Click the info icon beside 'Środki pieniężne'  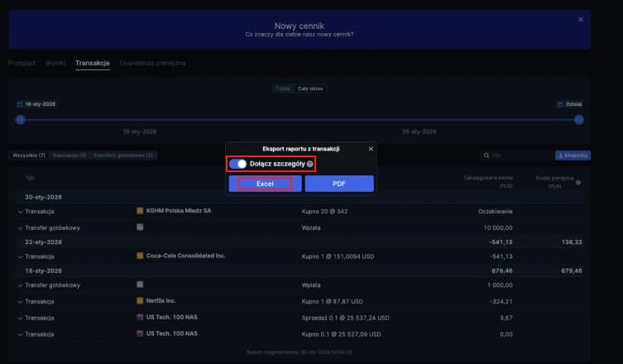click(578, 183)
